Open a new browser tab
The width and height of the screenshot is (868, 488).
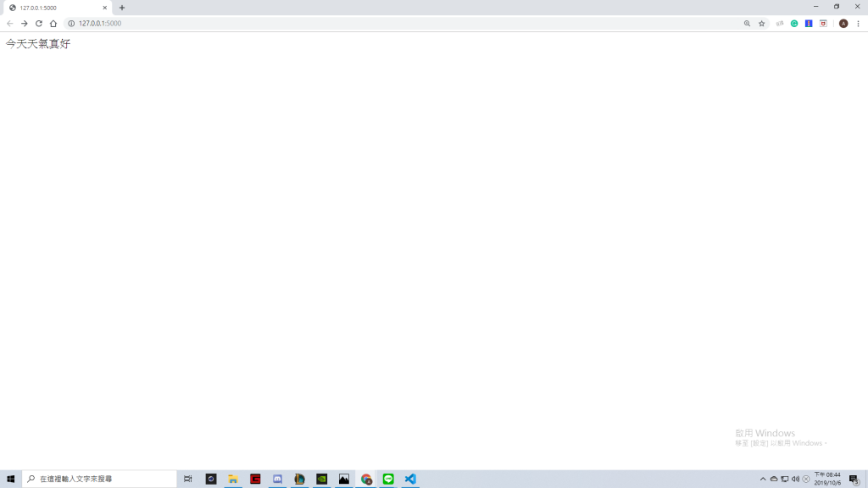(122, 8)
